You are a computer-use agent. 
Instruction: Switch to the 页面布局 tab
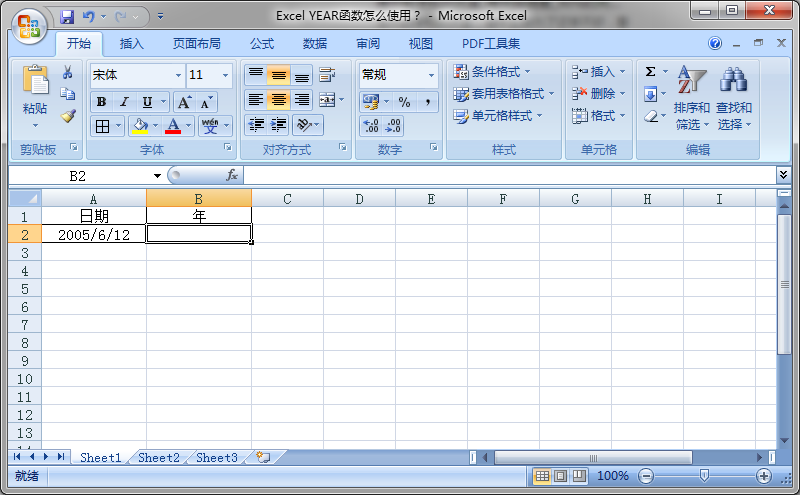(x=196, y=44)
